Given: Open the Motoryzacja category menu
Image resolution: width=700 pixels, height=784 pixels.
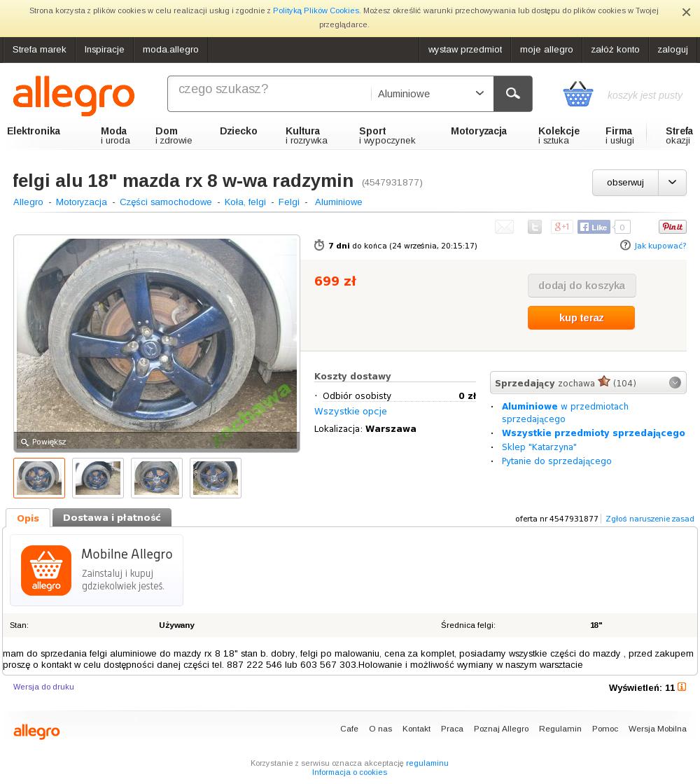Looking at the screenshot, I should [x=479, y=131].
